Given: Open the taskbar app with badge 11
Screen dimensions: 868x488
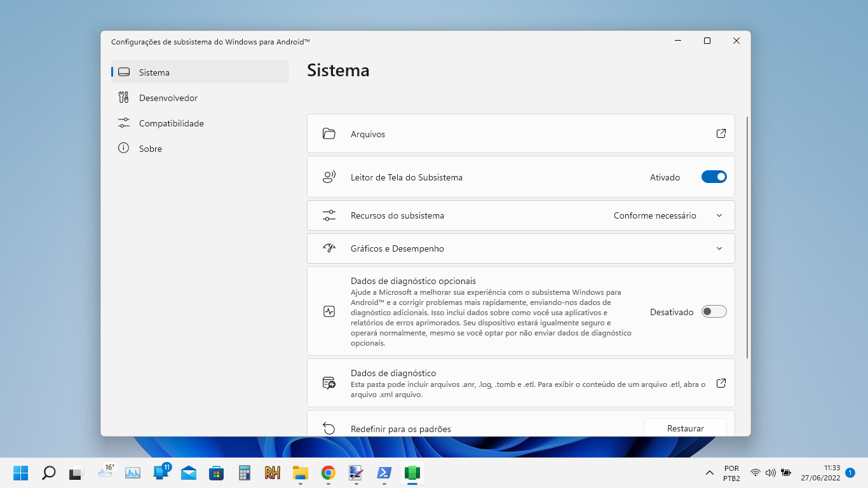Looking at the screenshot, I should [161, 472].
